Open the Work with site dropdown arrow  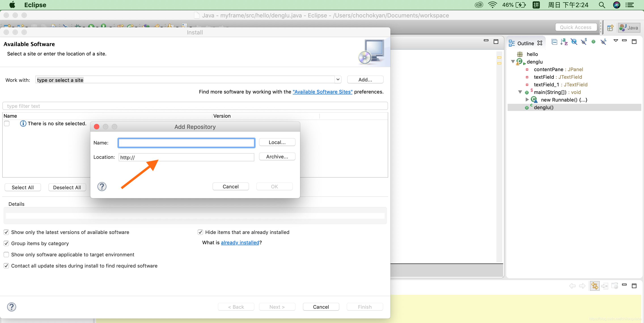coord(338,79)
